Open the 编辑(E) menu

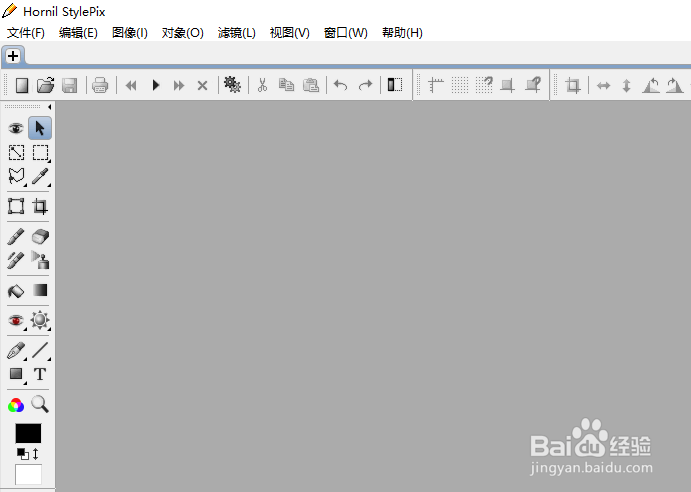point(78,33)
